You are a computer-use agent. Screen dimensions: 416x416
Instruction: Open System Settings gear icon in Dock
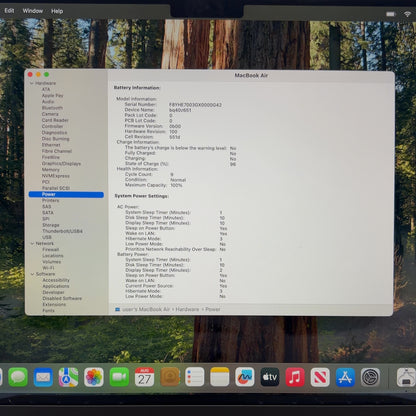click(x=370, y=377)
